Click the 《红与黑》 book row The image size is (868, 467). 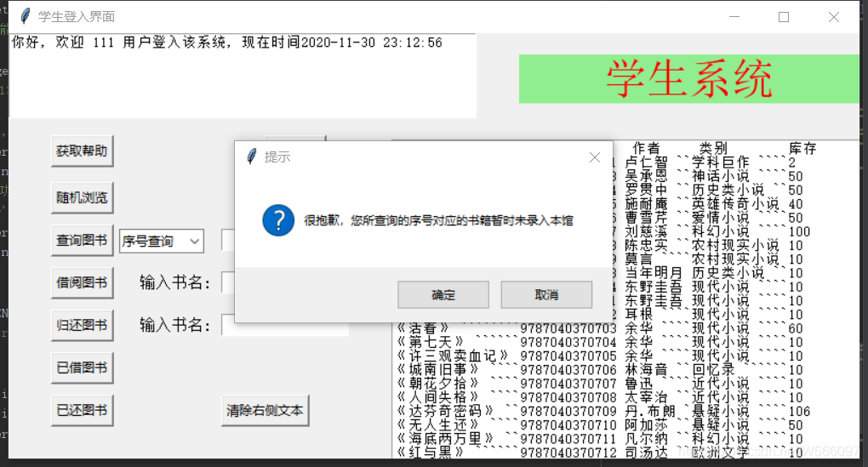600,453
